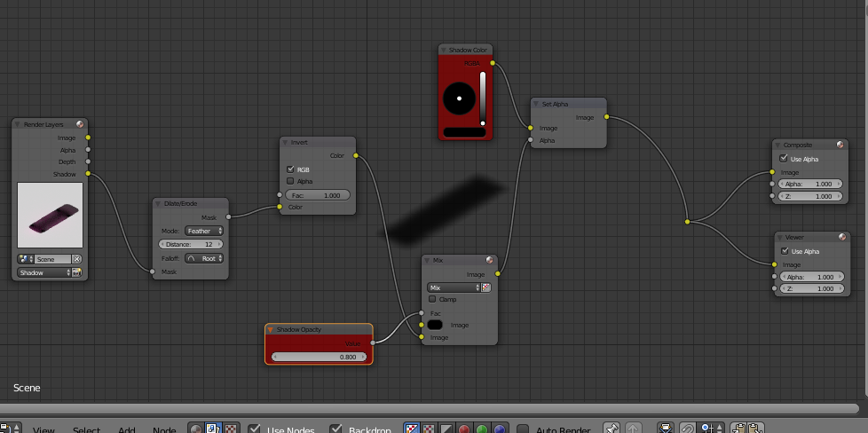Collapse the Set Alpha node

click(536, 104)
